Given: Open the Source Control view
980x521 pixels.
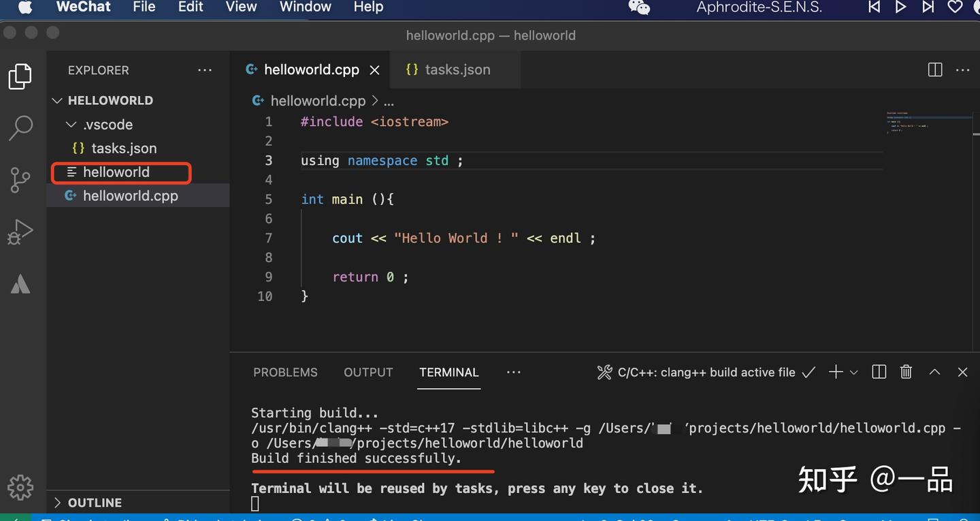Looking at the screenshot, I should 20,180.
